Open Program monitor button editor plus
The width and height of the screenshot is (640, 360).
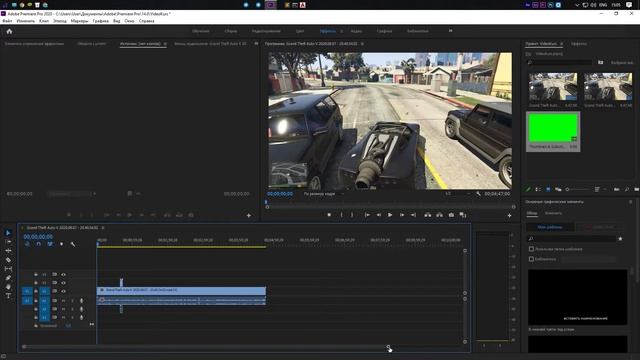pos(509,216)
